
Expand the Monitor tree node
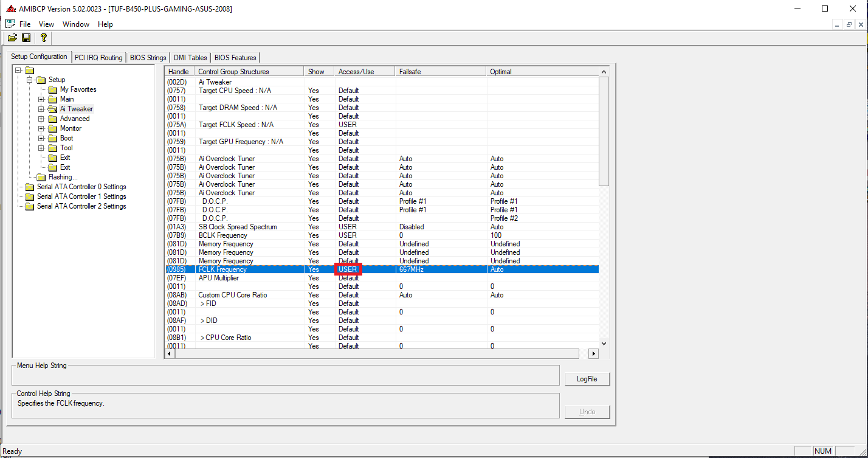41,128
